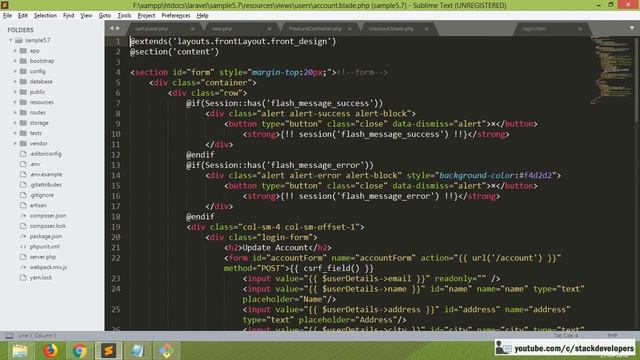Click the webpack.mix.js file icon
This screenshot has height=360, width=640.
pos(23,267)
